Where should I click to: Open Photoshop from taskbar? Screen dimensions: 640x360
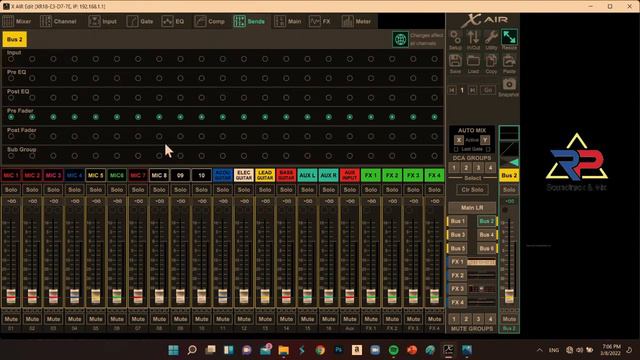(338, 350)
